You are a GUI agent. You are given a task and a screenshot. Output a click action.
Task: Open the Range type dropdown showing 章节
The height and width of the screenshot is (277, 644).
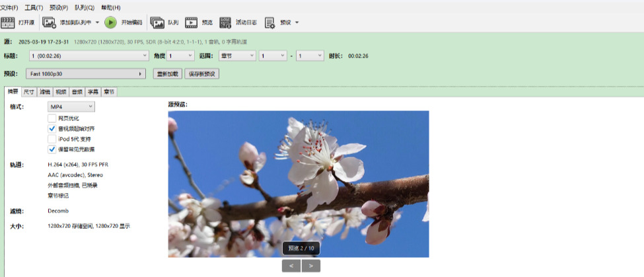237,56
